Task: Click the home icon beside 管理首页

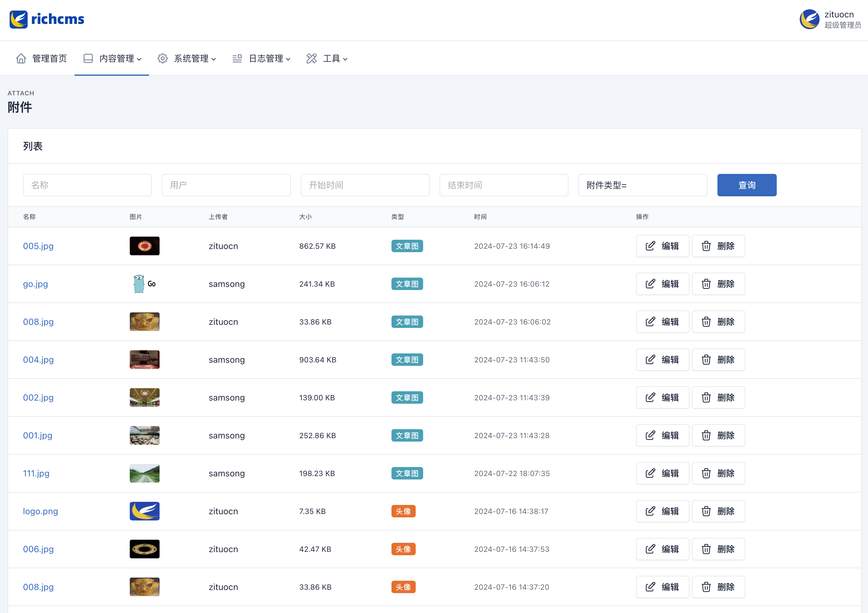Action: pyautogui.click(x=21, y=59)
